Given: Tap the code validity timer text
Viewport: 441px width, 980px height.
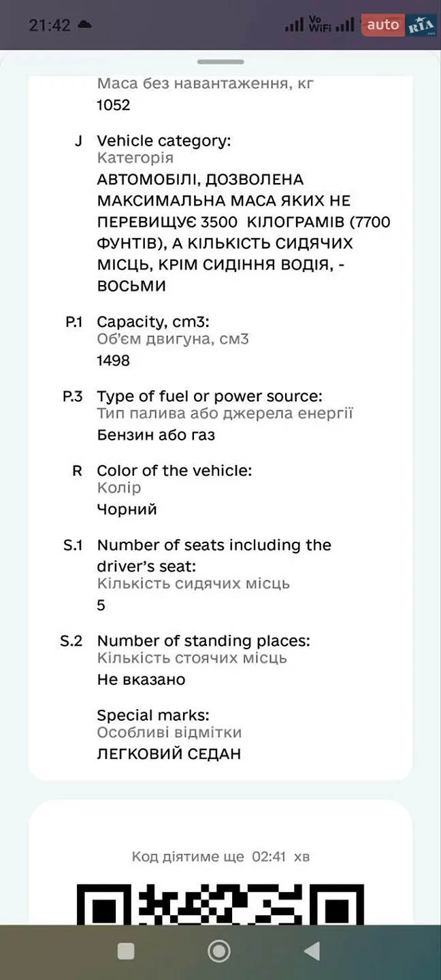Looking at the screenshot, I should (220, 857).
